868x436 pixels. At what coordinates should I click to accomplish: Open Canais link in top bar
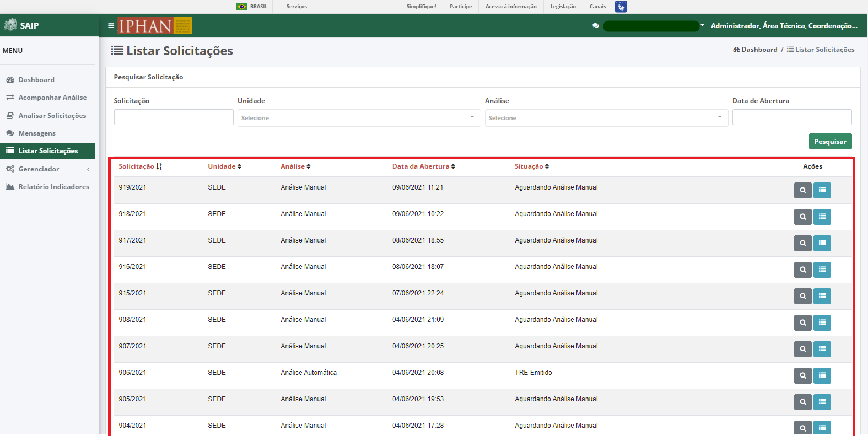click(x=597, y=7)
